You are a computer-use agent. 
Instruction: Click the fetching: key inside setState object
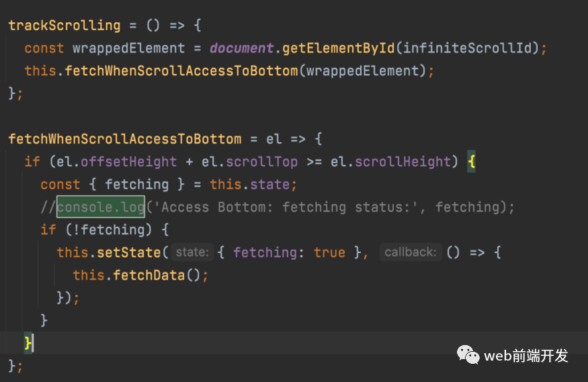[269, 252]
